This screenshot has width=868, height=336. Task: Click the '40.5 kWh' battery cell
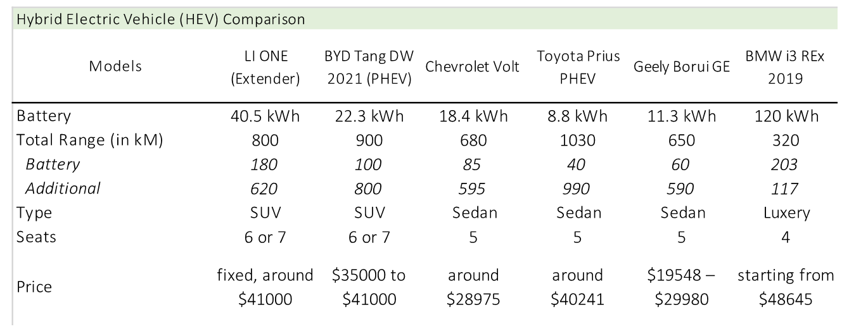(265, 116)
